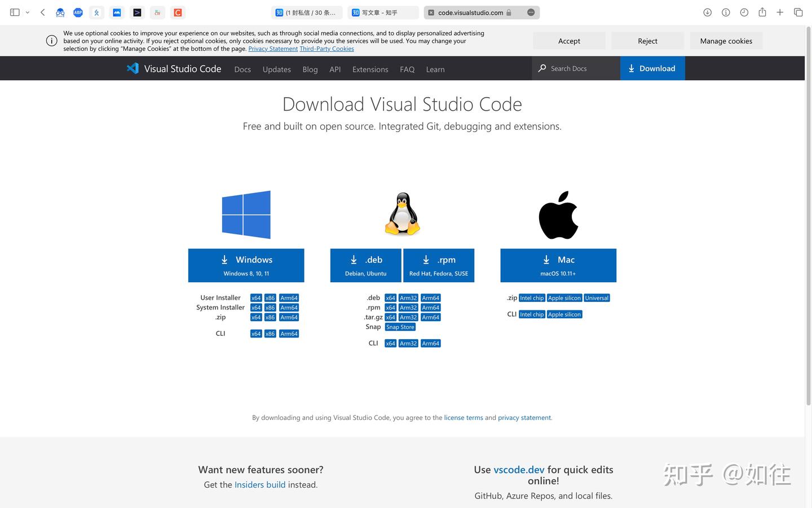The width and height of the screenshot is (812, 508).
Task: Open the browser Downloads icon
Action: click(x=707, y=12)
